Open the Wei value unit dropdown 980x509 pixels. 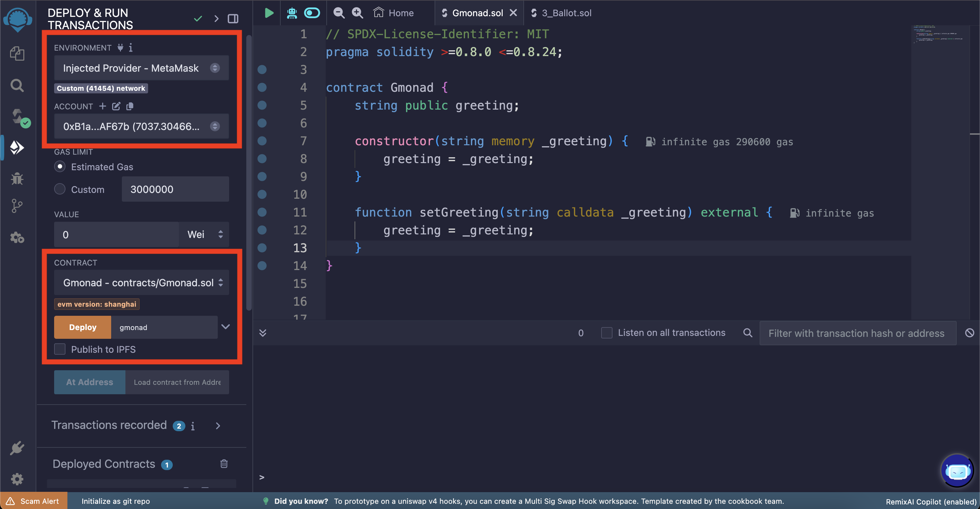click(x=204, y=234)
